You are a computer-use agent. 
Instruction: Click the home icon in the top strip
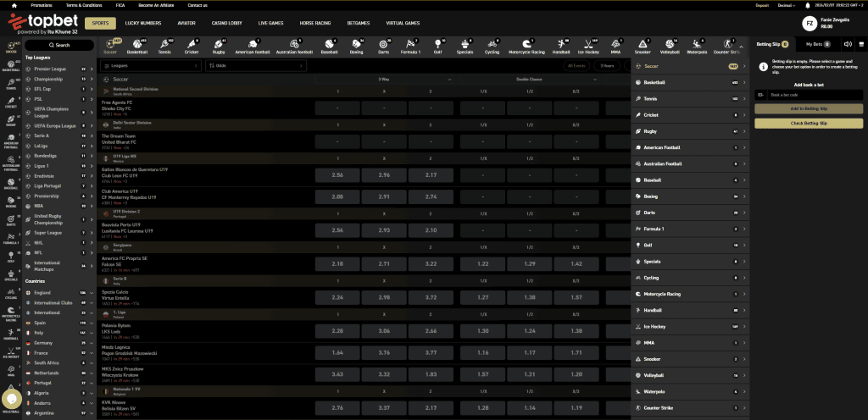tap(14, 5)
